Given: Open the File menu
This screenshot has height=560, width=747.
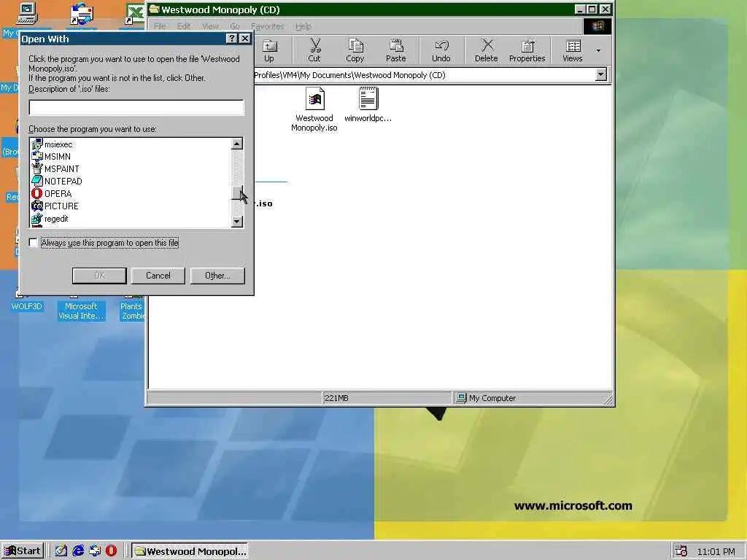Looking at the screenshot, I should pos(160,26).
